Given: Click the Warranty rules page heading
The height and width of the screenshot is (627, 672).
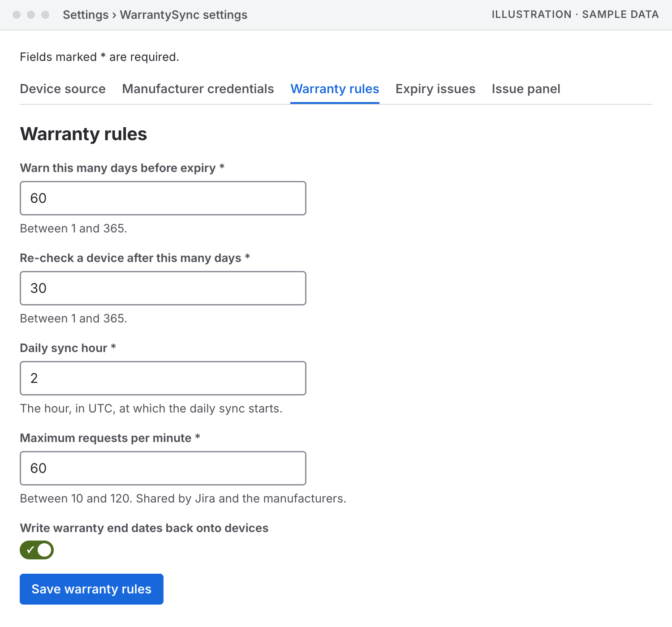Looking at the screenshot, I should coord(84,134).
